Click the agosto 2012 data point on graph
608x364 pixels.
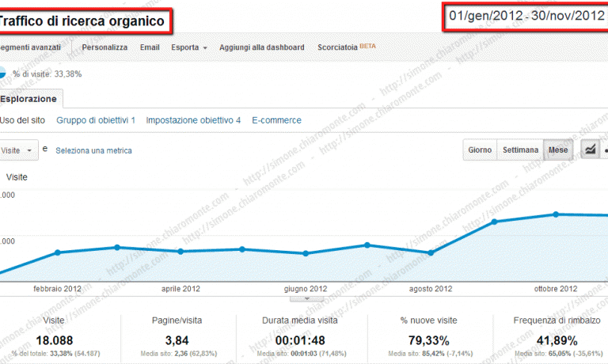click(431, 252)
